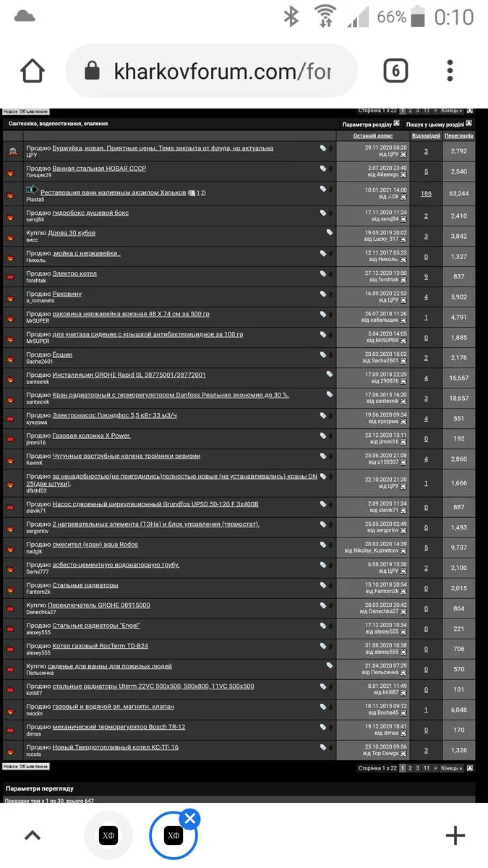488x868 pixels.
Task: Open the tab switcher showing 6 tabs
Action: [x=395, y=71]
